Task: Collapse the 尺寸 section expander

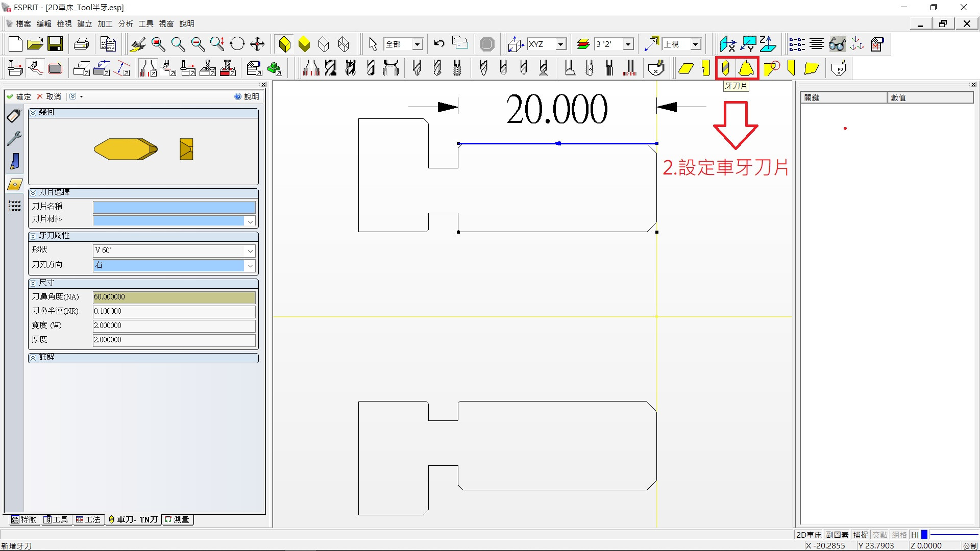Action: click(x=33, y=283)
